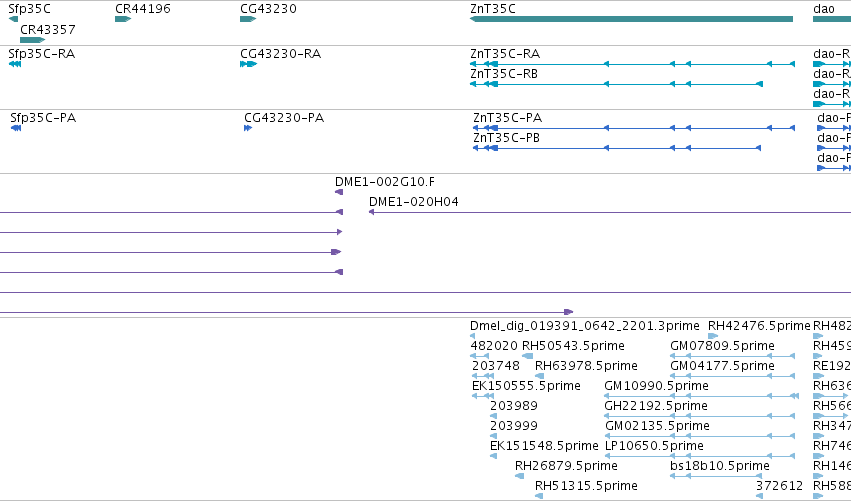Viewport: 851px width, 501px height.
Task: Click the LP10650.5prime EST feature
Action: point(700,456)
